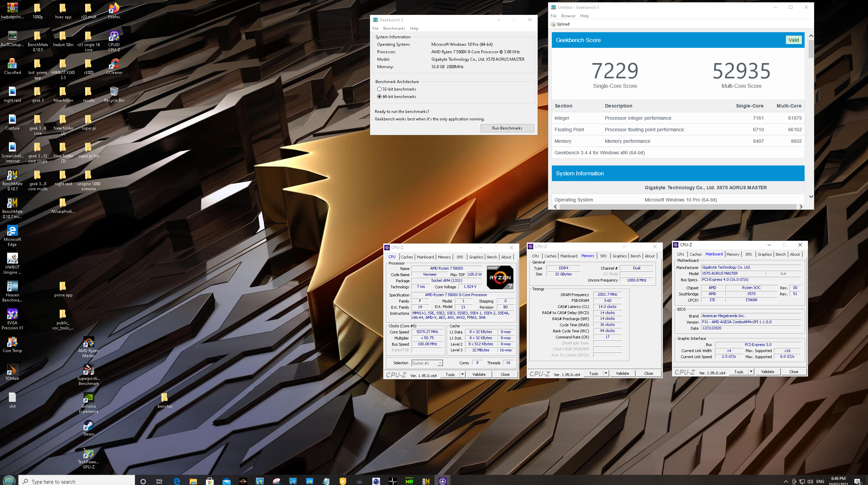The height and width of the screenshot is (485, 868).
Task: Click the Run Benchmarks button
Action: (507, 128)
